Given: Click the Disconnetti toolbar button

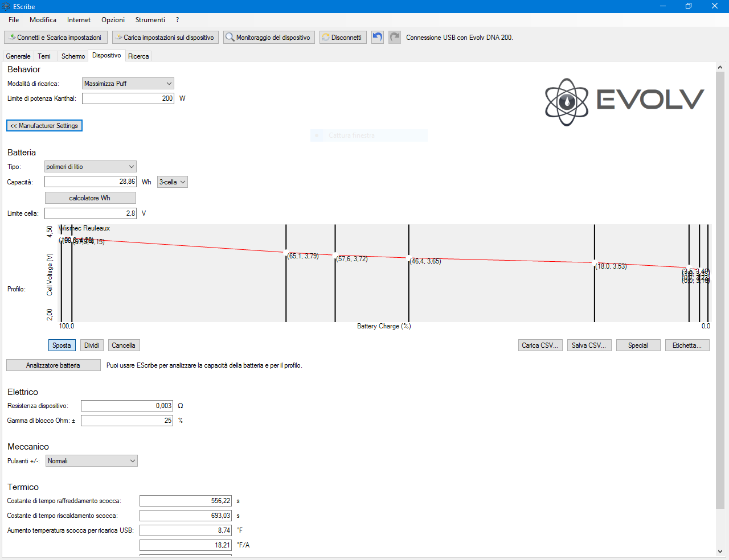Looking at the screenshot, I should point(342,38).
